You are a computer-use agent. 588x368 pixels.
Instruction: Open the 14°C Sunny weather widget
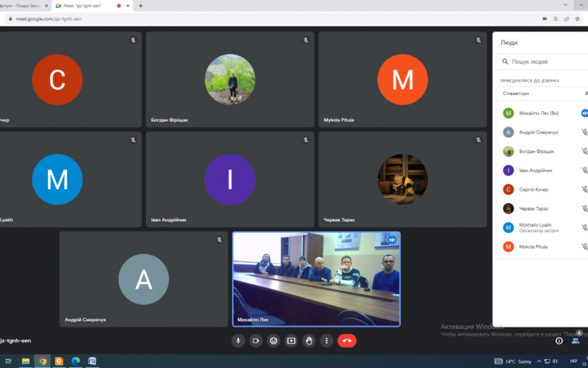coord(513,361)
